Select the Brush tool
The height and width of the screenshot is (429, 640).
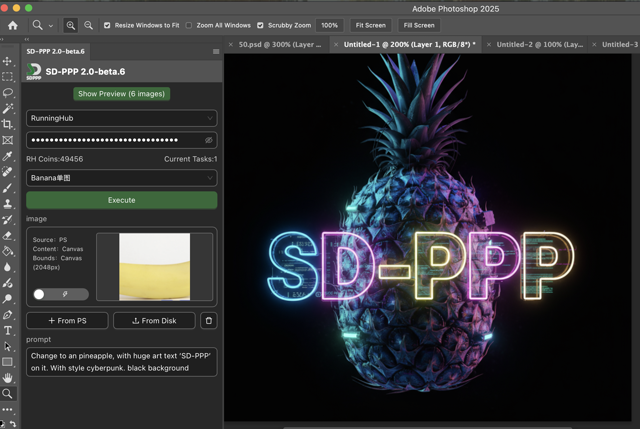click(x=7, y=188)
